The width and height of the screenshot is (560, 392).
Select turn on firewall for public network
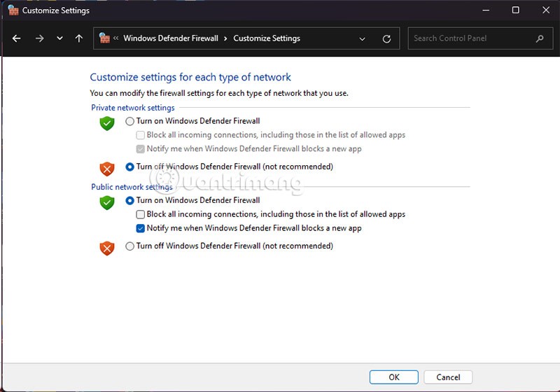(129, 200)
